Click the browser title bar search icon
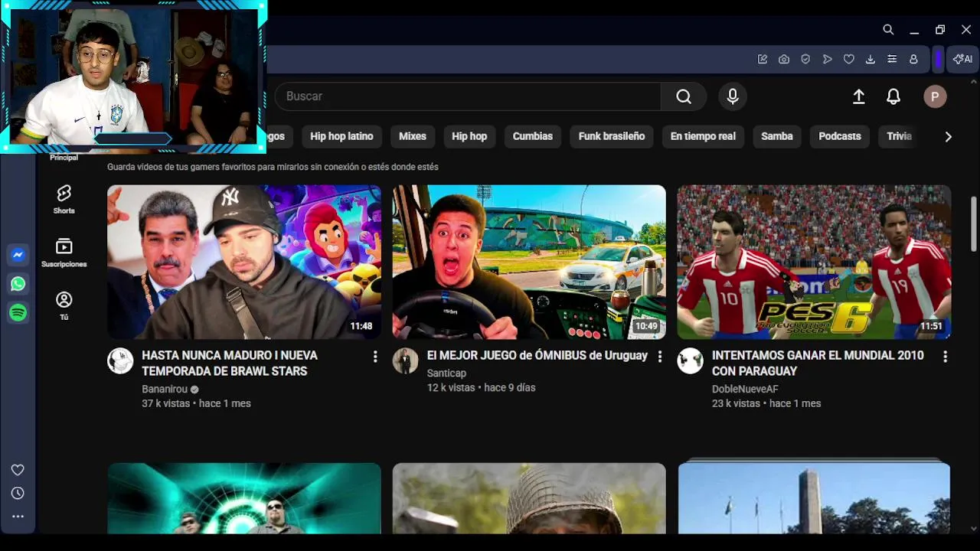This screenshot has width=980, height=551. (x=888, y=30)
